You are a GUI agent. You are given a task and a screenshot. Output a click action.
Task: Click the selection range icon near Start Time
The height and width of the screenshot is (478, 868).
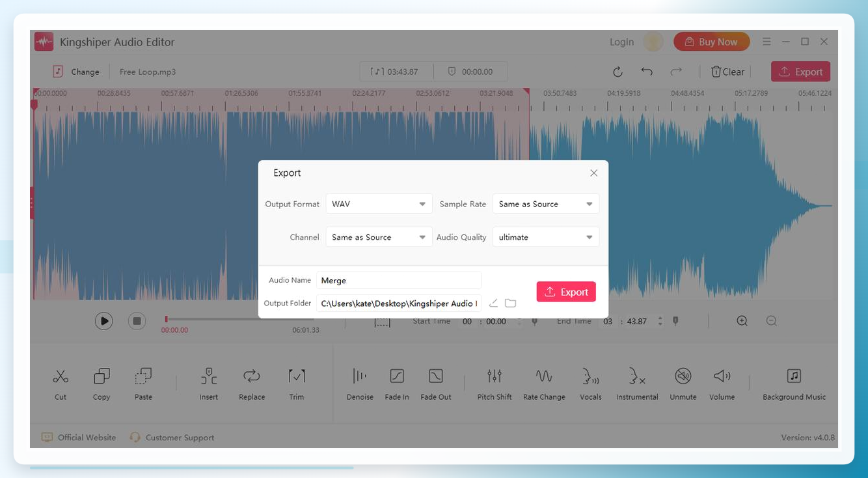(382, 322)
